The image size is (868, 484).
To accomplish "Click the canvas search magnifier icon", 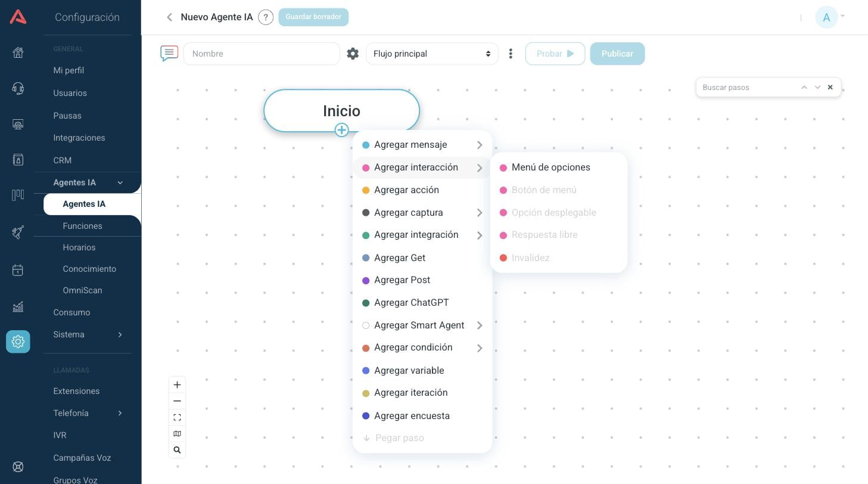I will tap(177, 450).
